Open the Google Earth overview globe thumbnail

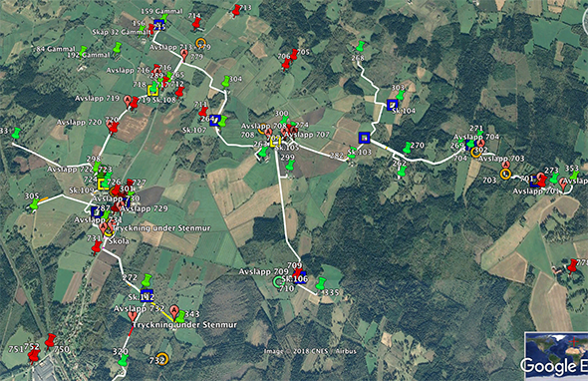click(x=556, y=356)
